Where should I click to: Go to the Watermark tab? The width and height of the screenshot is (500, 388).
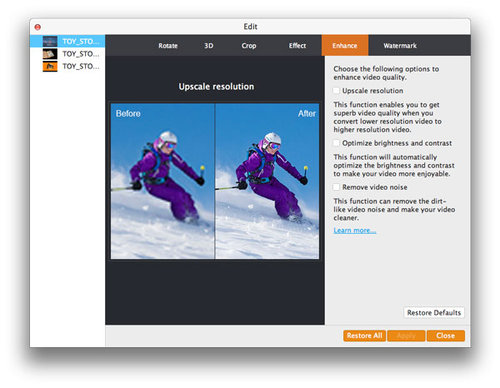400,46
